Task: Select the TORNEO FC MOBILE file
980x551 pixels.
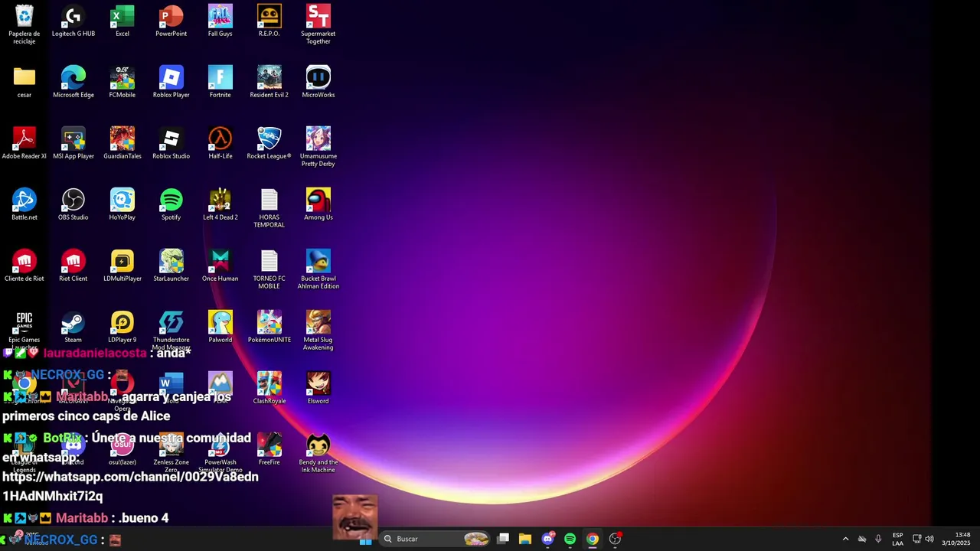Action: click(269, 269)
